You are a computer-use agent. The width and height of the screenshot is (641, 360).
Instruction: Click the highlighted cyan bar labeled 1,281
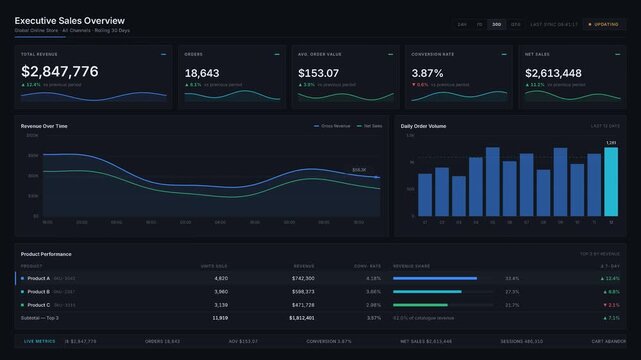[x=611, y=182]
